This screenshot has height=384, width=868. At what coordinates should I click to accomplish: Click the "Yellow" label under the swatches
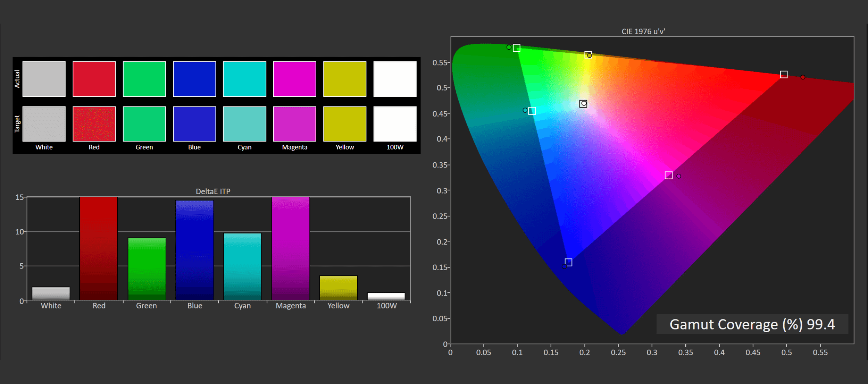click(x=345, y=147)
